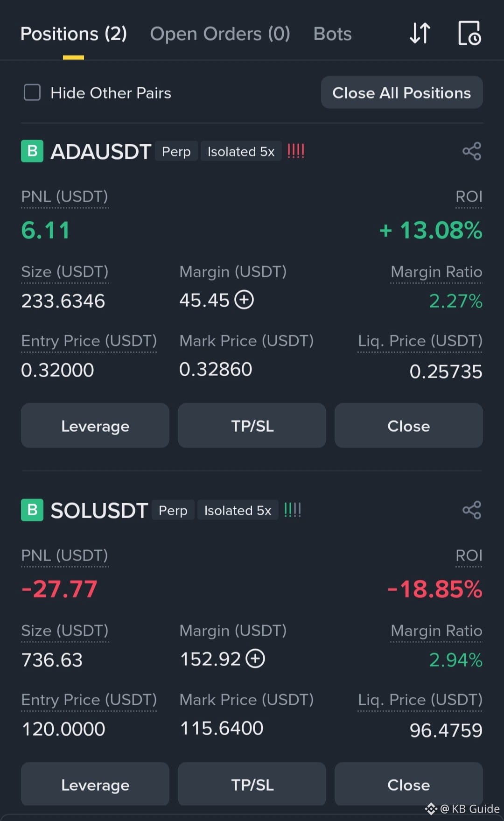Adjust Leverage for ADAUSDT position
The width and height of the screenshot is (504, 821).
95,426
